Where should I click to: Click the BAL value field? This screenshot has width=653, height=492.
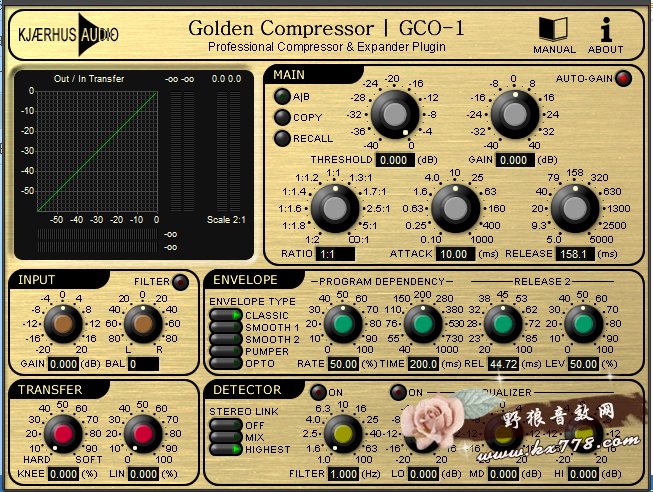143,364
